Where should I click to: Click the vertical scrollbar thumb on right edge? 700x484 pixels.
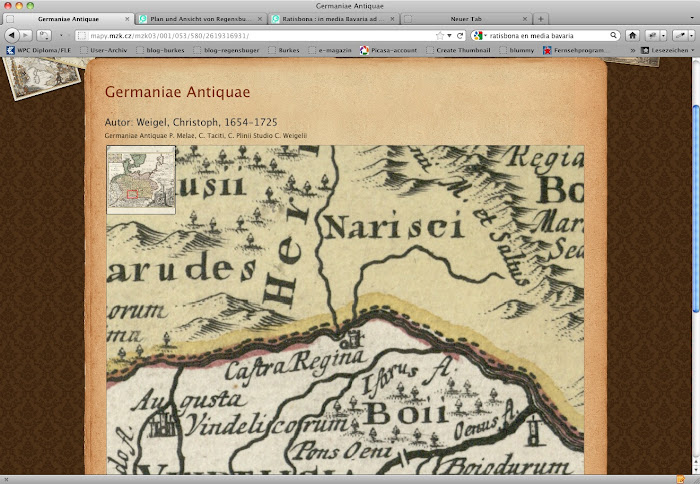[x=696, y=209]
